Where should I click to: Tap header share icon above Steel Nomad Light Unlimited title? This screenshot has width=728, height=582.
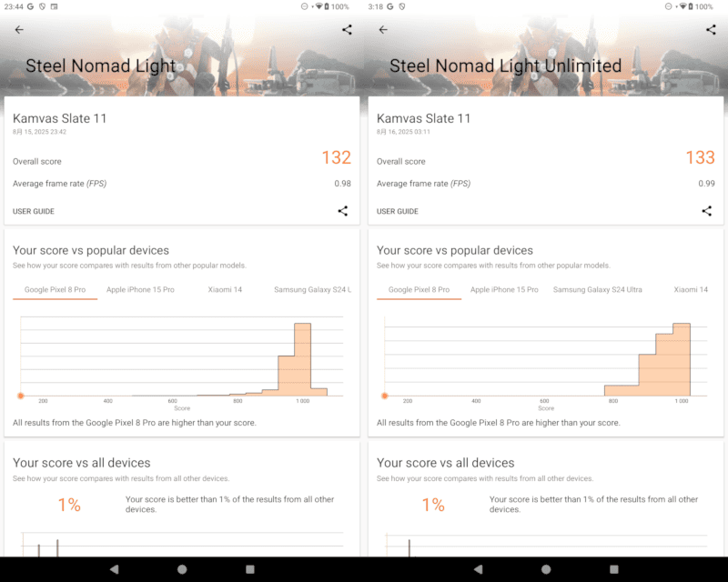tap(711, 30)
